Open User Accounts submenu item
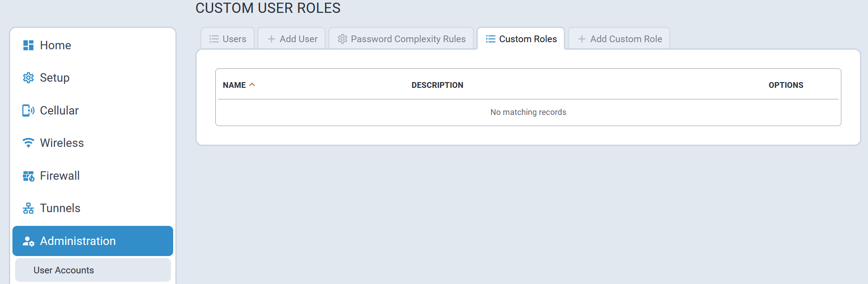 coord(64,270)
